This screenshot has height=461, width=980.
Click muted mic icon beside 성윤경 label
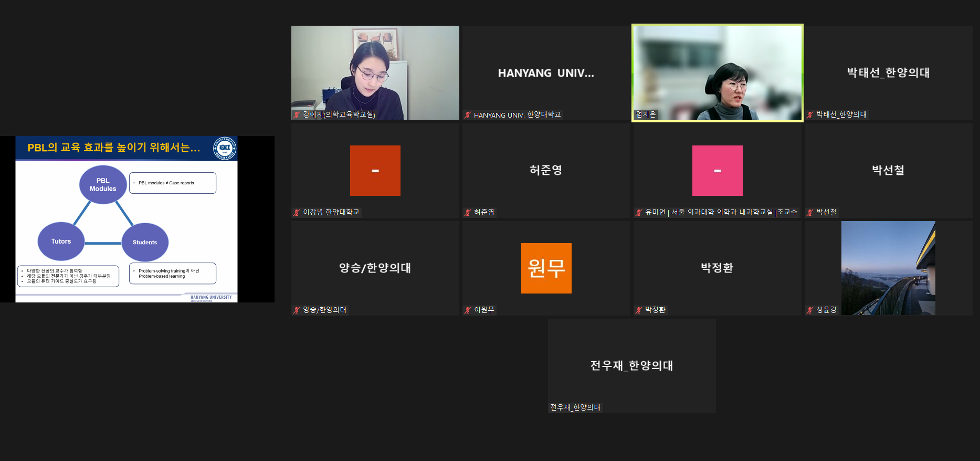(x=810, y=310)
